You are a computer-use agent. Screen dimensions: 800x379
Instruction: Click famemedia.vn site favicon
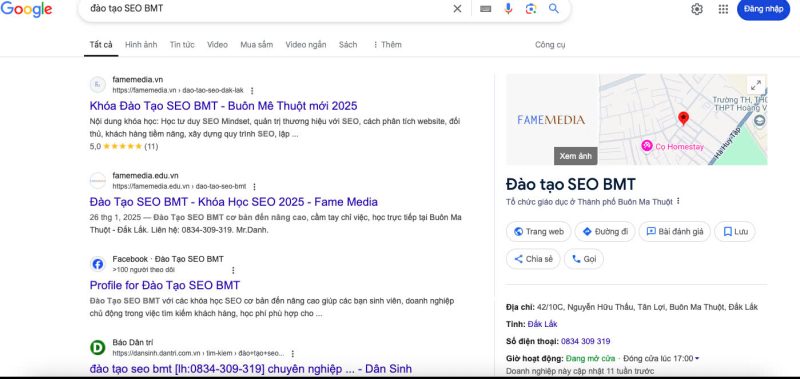[97, 85]
